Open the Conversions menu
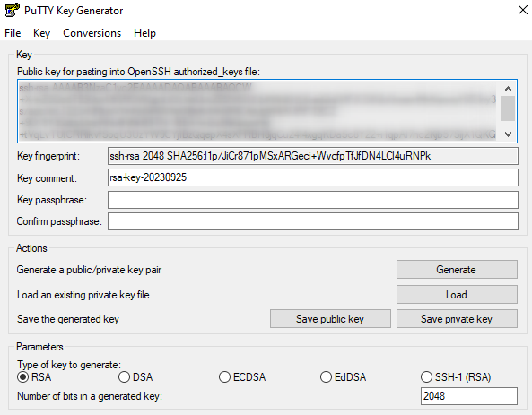Viewport: 532px width, 415px height. (x=92, y=33)
